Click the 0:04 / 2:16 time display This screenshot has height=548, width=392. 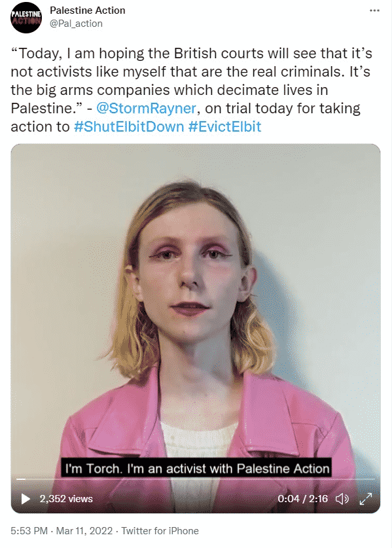point(302,499)
